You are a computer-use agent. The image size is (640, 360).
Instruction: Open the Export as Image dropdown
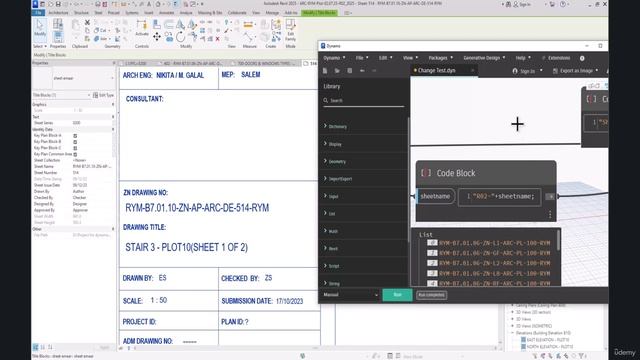pos(576,71)
